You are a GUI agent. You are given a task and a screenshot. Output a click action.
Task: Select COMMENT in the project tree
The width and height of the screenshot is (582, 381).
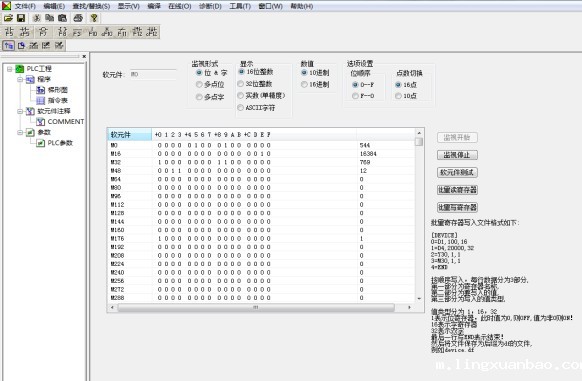[x=66, y=121]
